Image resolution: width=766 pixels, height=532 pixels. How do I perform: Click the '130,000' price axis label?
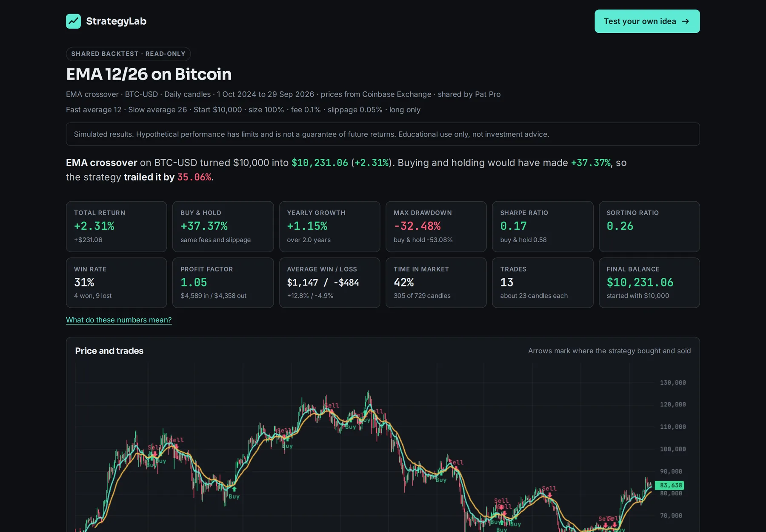[x=673, y=383]
